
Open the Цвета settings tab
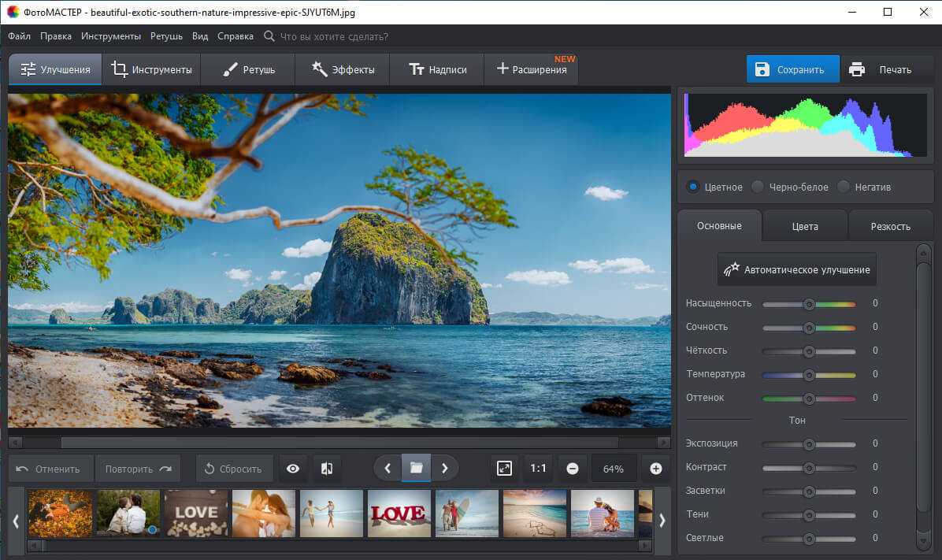tap(805, 226)
